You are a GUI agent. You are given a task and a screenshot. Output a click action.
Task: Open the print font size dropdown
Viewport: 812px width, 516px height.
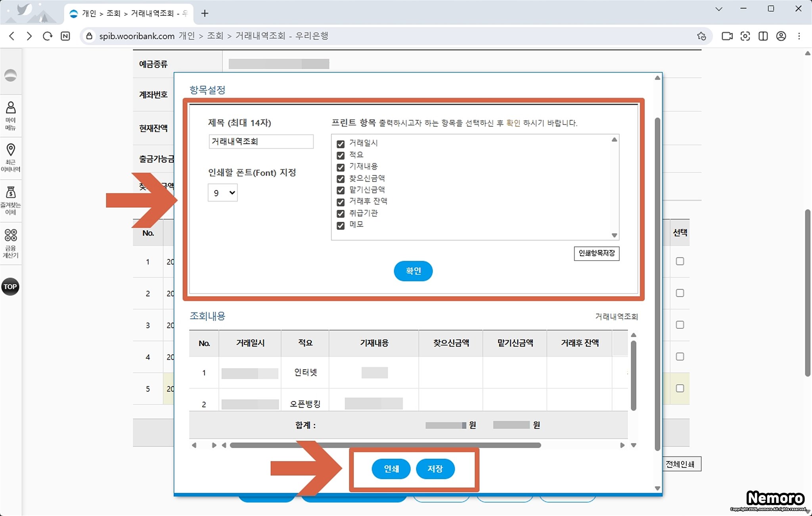[223, 193]
